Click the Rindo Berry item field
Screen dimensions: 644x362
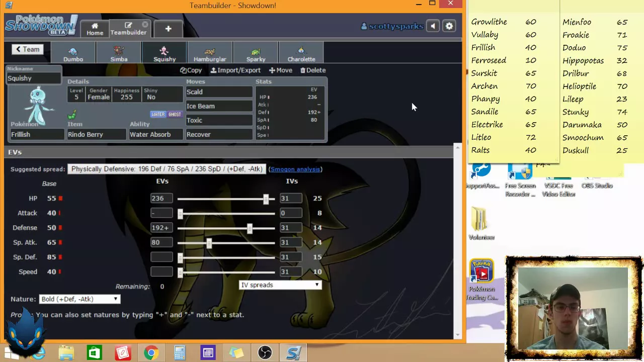(x=96, y=134)
